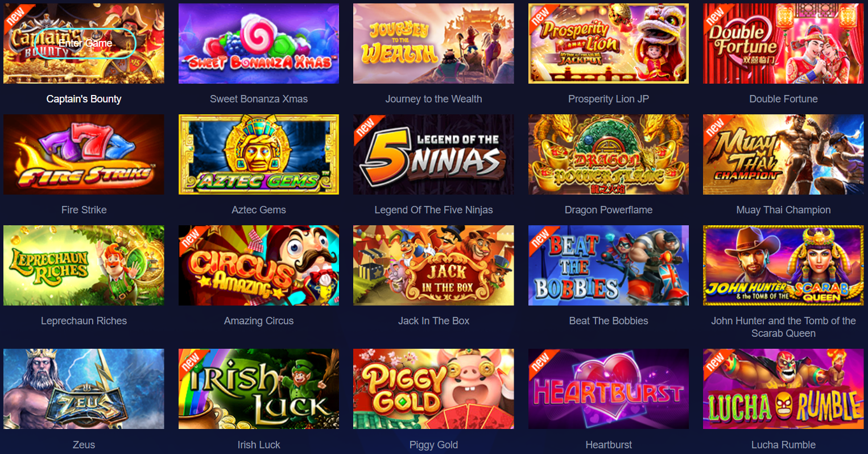Image resolution: width=868 pixels, height=454 pixels.
Task: Open the Zeus game thumbnail
Action: point(84,389)
